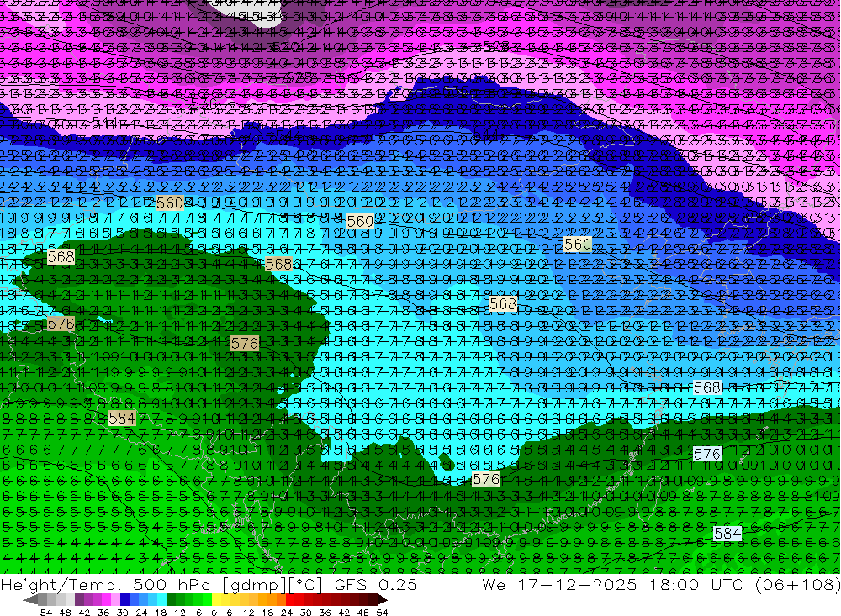Click the '18:00 UTC' time text
The width and height of the screenshot is (841, 616).
(x=697, y=585)
